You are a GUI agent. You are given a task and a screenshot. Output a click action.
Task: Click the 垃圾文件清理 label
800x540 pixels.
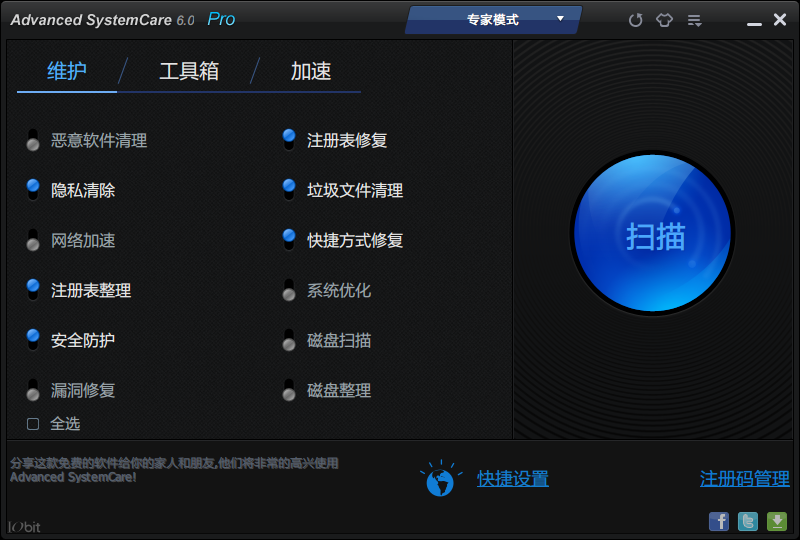pyautogui.click(x=355, y=190)
